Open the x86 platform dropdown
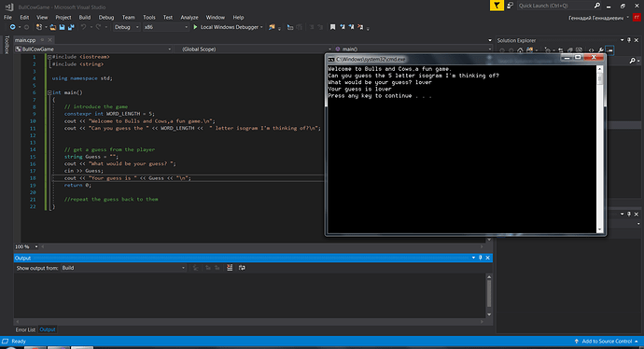The height and width of the screenshot is (349, 644). (x=165, y=27)
